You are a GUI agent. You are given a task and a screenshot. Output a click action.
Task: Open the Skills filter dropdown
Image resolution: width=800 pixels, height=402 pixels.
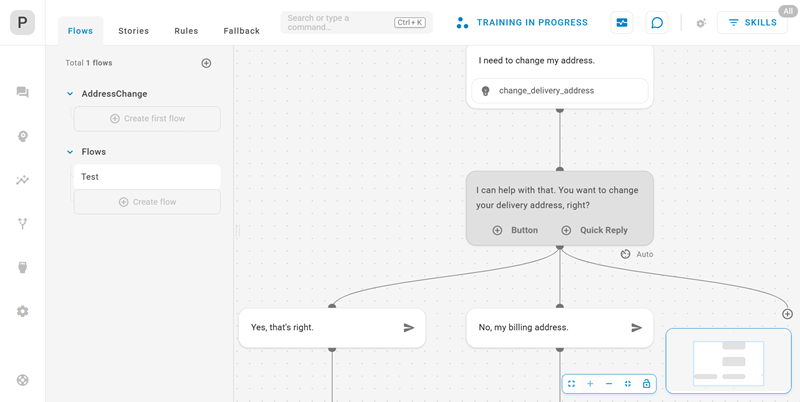752,23
